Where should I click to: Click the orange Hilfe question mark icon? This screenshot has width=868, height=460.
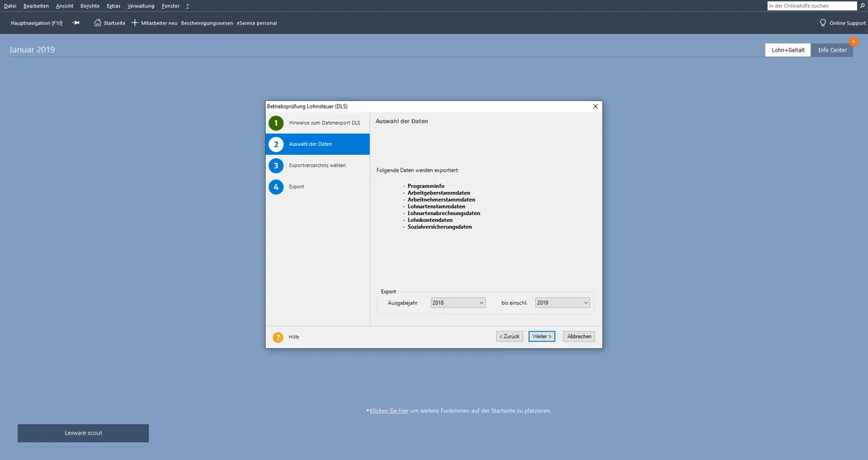coord(278,337)
